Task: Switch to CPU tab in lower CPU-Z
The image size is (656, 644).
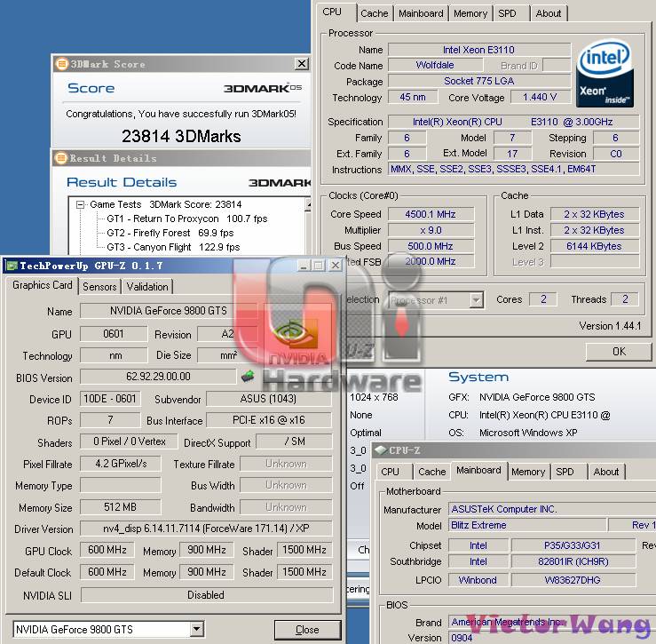Action: tap(390, 472)
